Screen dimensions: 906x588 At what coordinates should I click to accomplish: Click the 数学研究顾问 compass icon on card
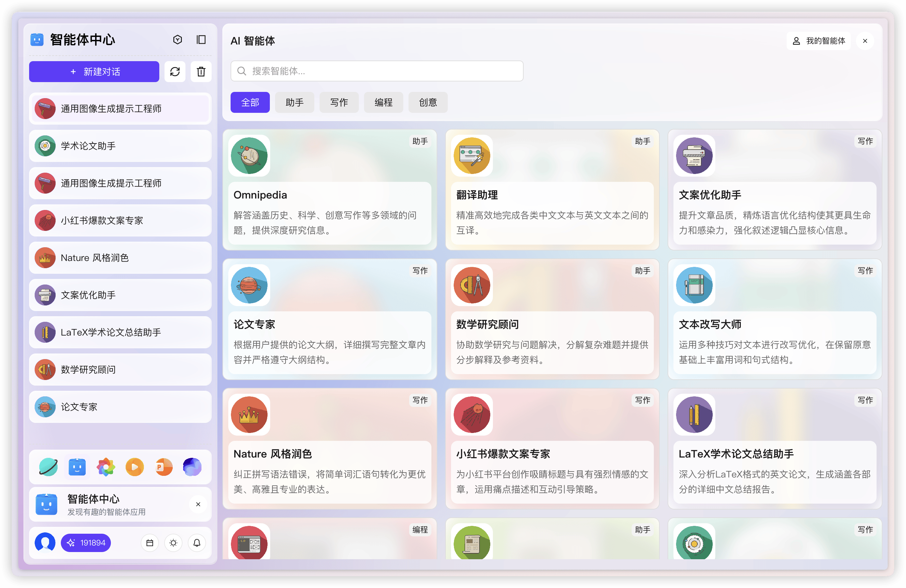[472, 285]
